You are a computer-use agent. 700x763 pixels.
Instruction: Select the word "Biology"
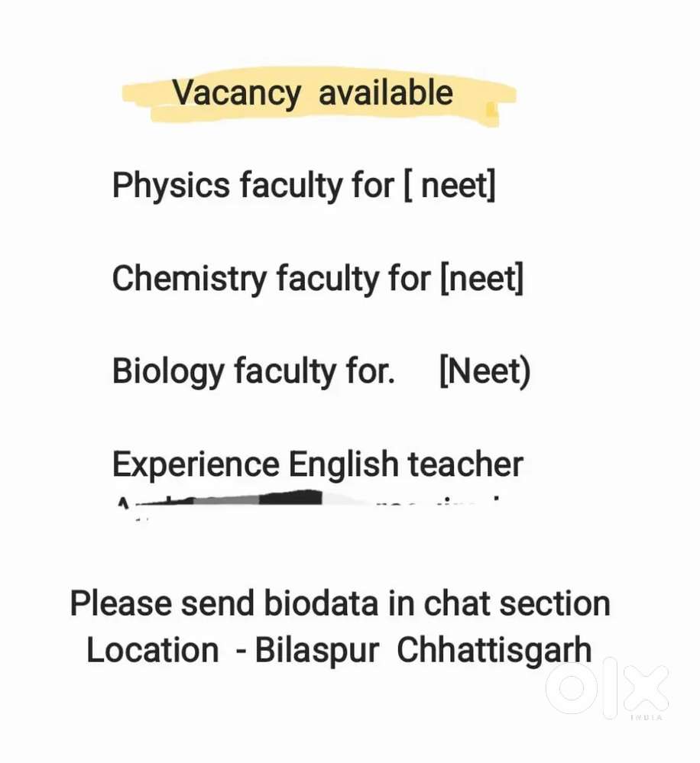pos(168,372)
